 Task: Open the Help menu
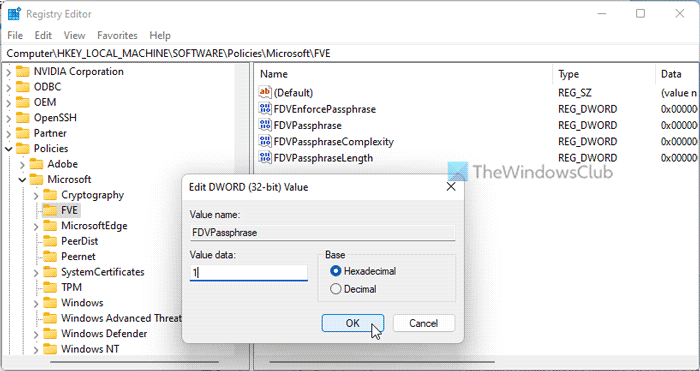(x=160, y=35)
